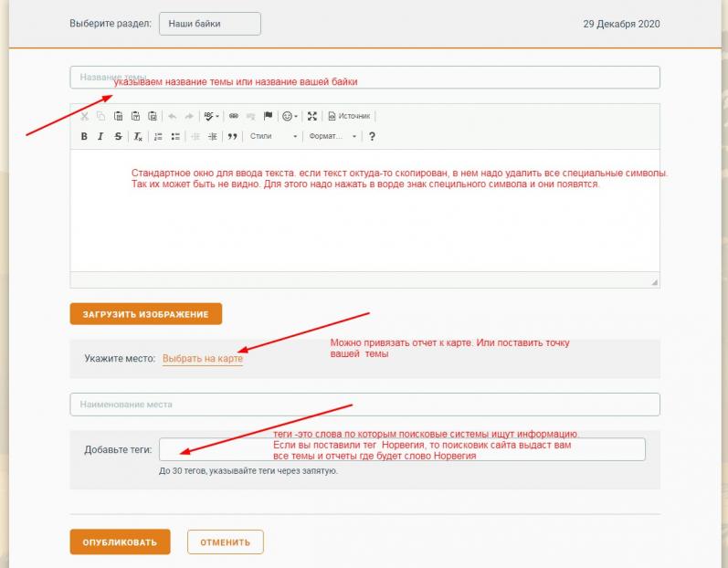Click the Undo arrow icon
The height and width of the screenshot is (568, 728).
pyautogui.click(x=173, y=116)
